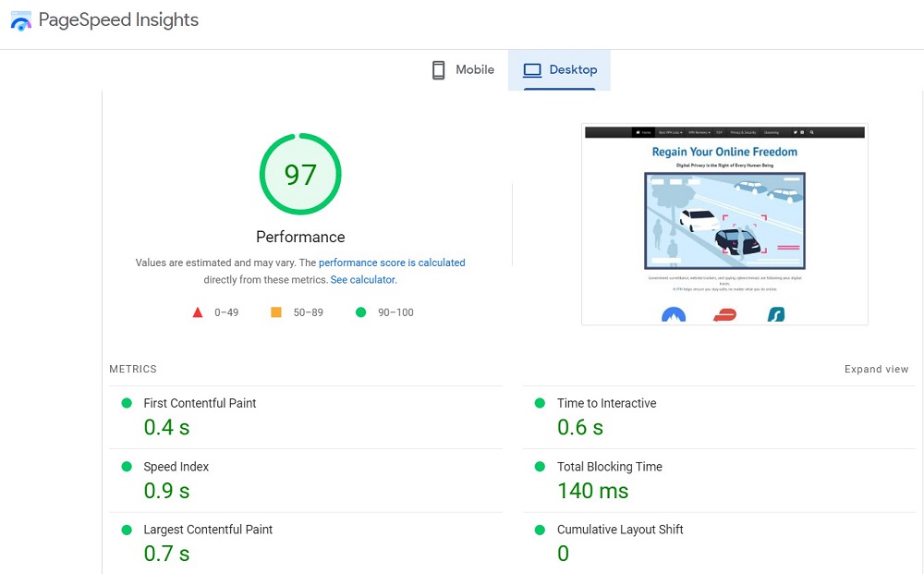924x574 pixels.
Task: Click the green circle 90–100 legend icon
Action: (x=360, y=312)
